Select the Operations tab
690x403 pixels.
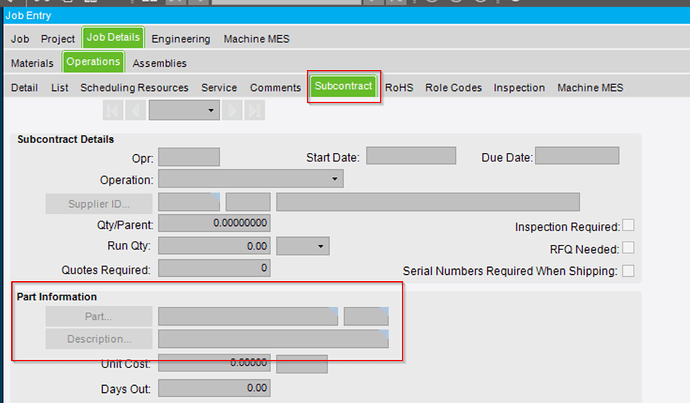[x=93, y=62]
